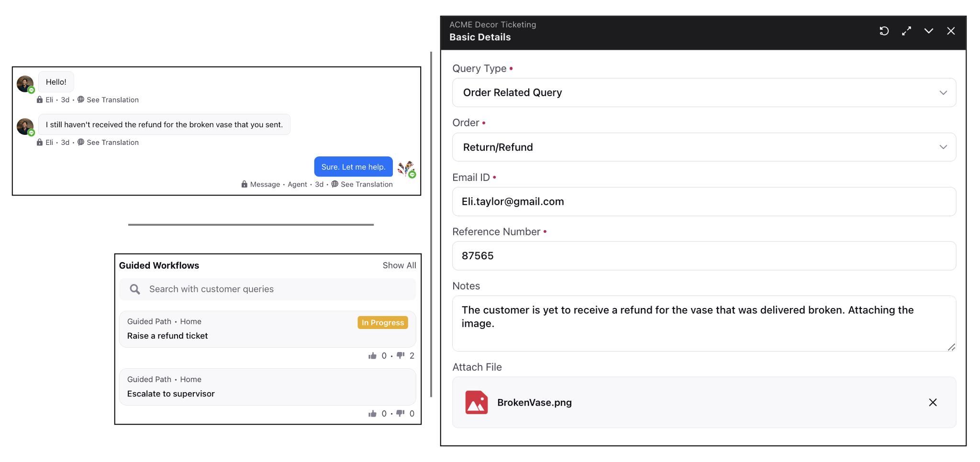Click the In Progress badge
Viewport: 980px width, 462px height.
[x=383, y=322]
